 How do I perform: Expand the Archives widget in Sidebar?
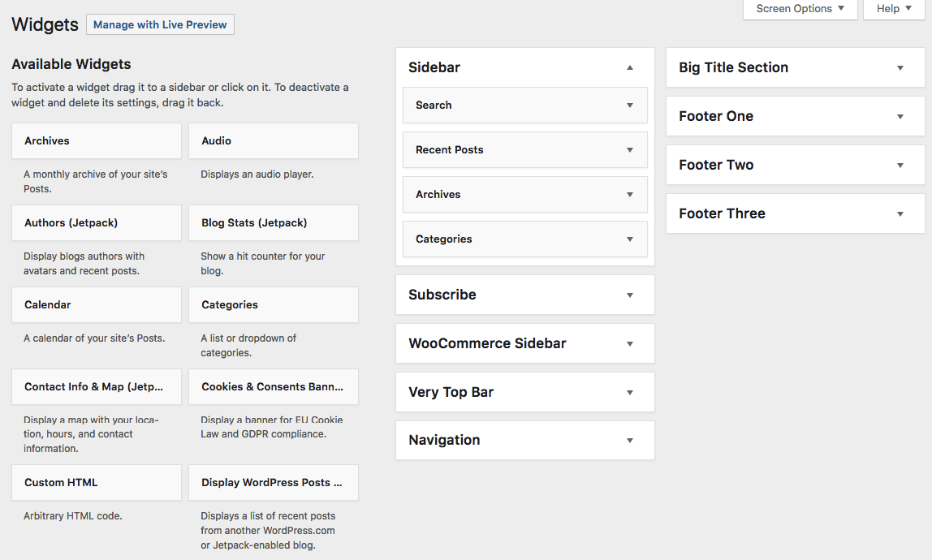click(x=628, y=194)
